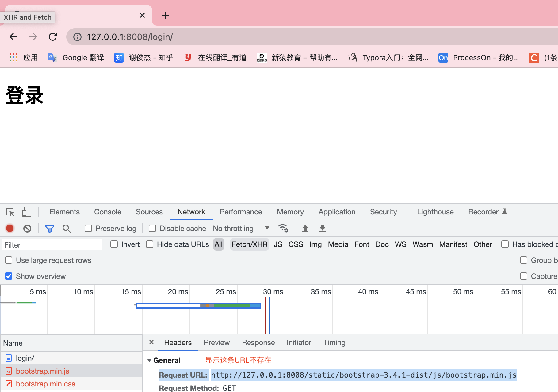558x392 pixels.
Task: Open network conditions settings
Action: [283, 228]
